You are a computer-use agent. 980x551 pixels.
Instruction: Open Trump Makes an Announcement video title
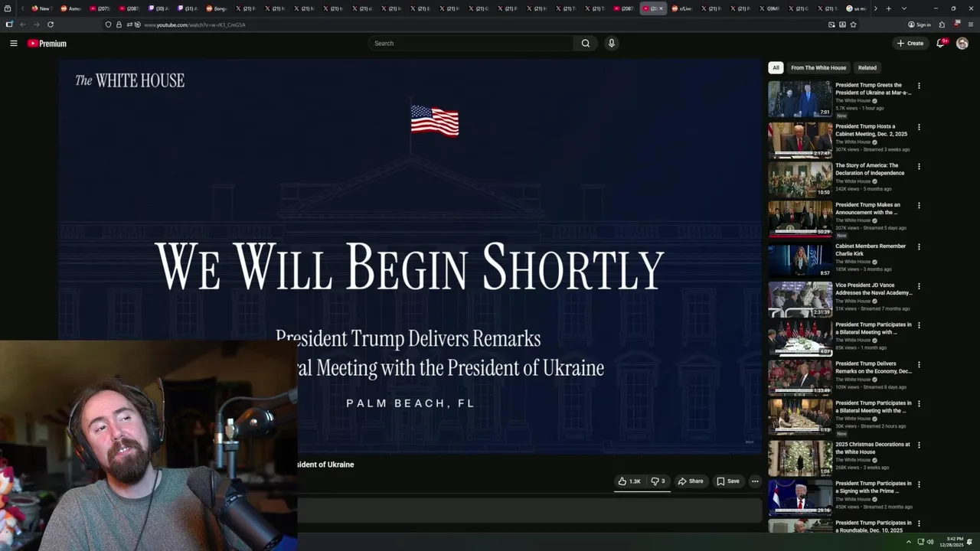click(x=867, y=209)
